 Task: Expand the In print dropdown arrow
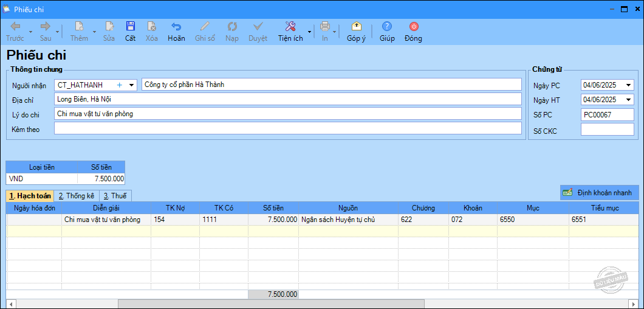click(x=335, y=32)
